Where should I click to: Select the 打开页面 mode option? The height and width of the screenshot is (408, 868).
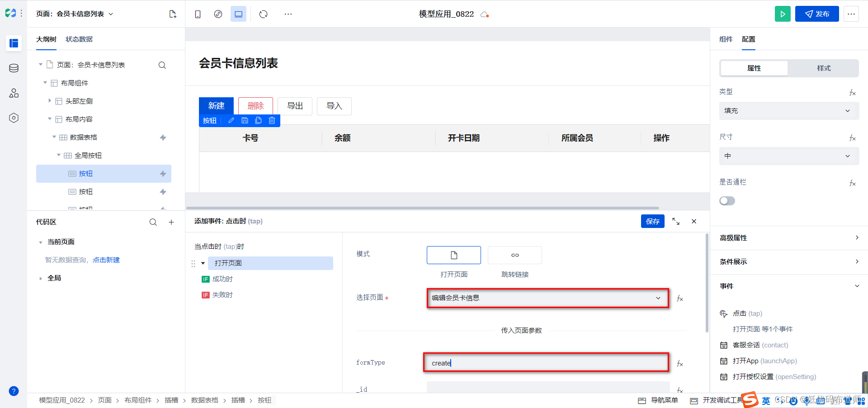(x=454, y=255)
